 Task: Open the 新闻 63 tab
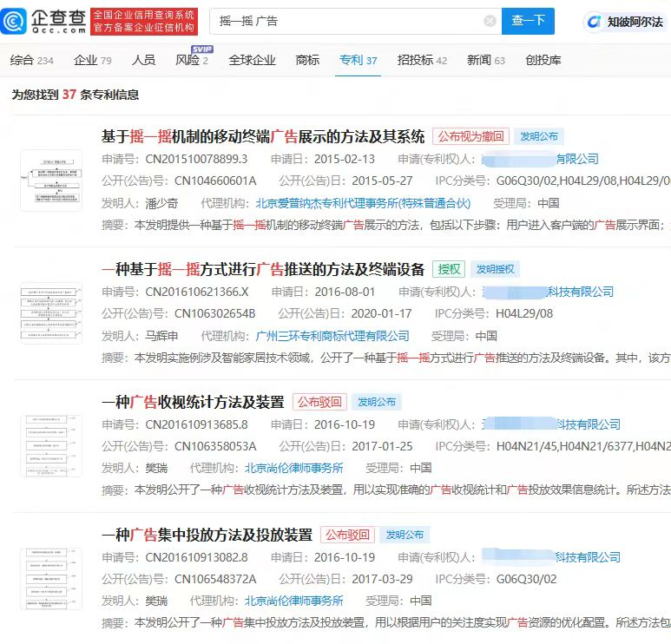[486, 61]
